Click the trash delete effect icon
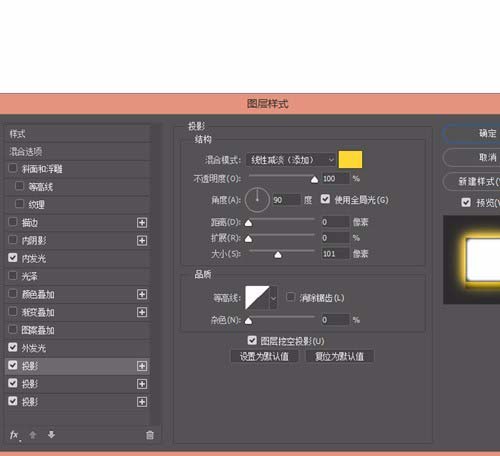500x456 pixels. coord(150,435)
